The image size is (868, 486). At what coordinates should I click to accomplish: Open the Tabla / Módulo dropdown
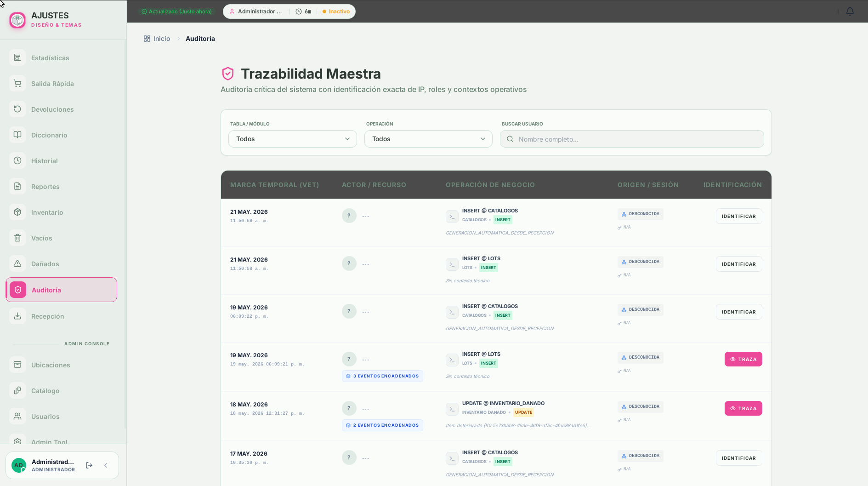pos(293,139)
